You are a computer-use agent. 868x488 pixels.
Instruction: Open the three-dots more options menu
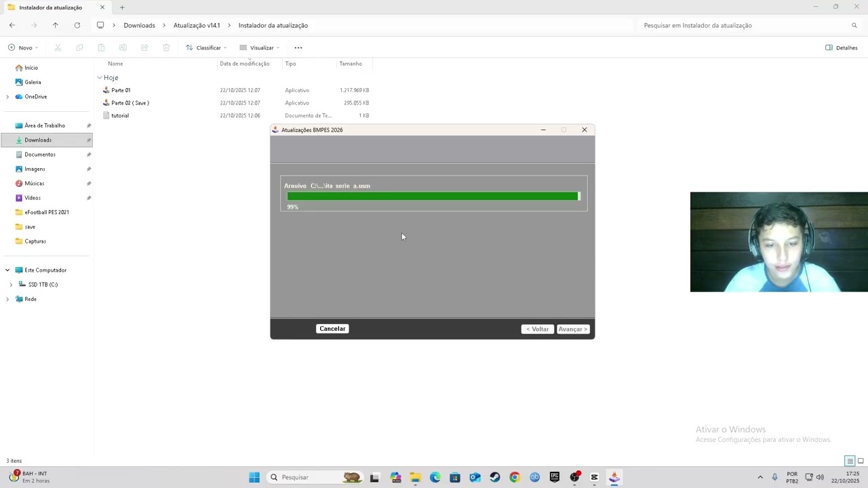click(x=298, y=48)
